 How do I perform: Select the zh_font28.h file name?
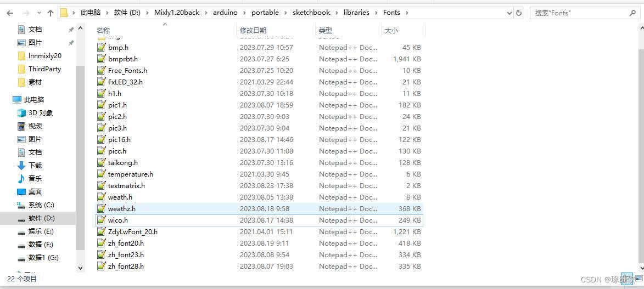coord(126,266)
